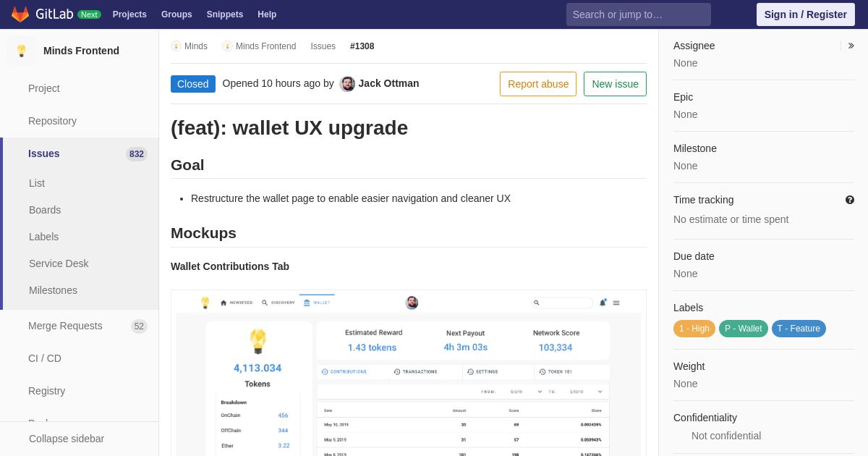Click the issue title text
868x456 pixels.
coord(289,128)
